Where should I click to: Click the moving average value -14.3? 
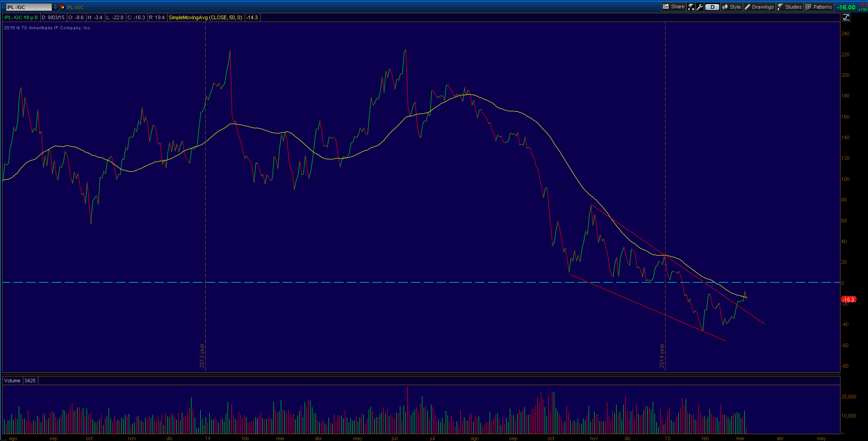click(x=252, y=17)
